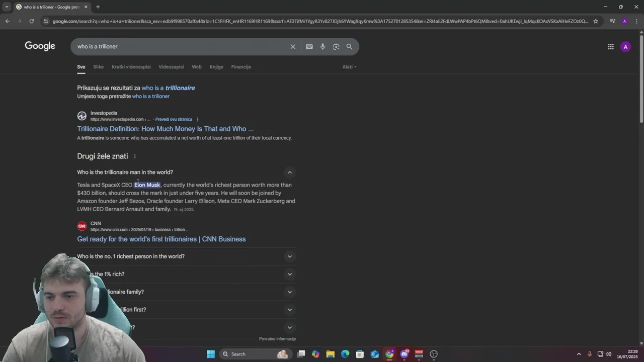
Task: Open 'Trillionaire Definition' Investopedia result
Action: click(165, 129)
